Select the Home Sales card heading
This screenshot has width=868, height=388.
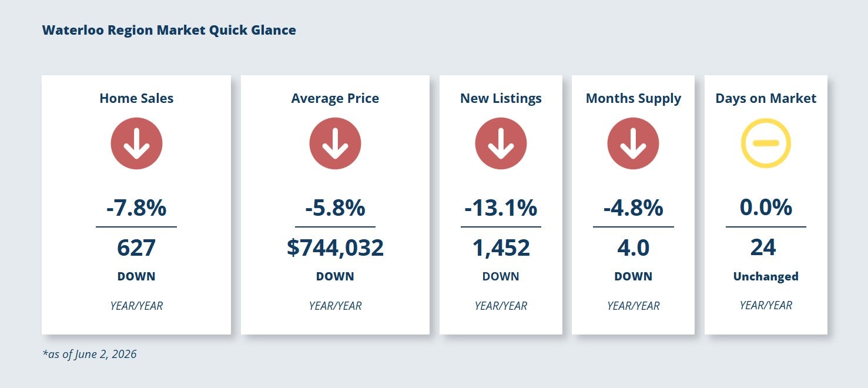[136, 98]
